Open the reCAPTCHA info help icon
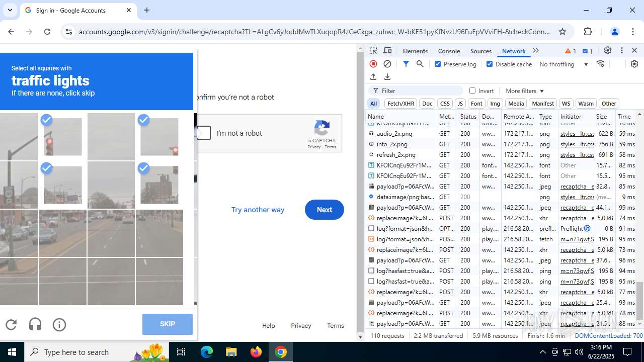The height and width of the screenshot is (362, 644). 59,325
